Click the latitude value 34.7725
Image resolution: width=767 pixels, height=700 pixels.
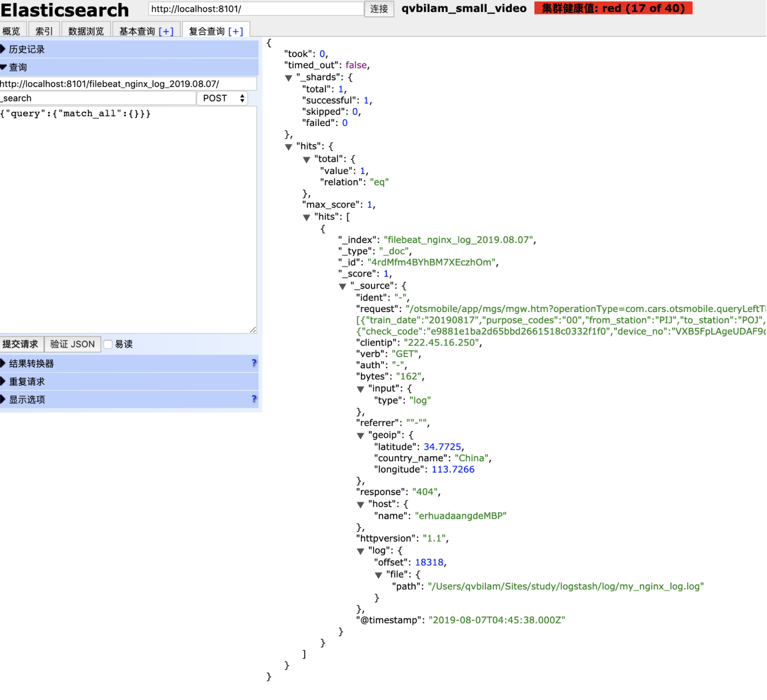pos(442,447)
